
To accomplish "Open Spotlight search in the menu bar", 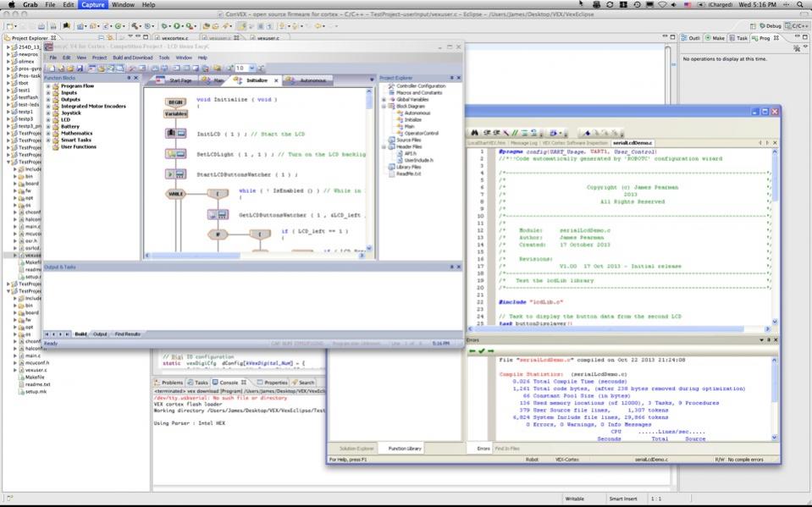I will 800,5.
